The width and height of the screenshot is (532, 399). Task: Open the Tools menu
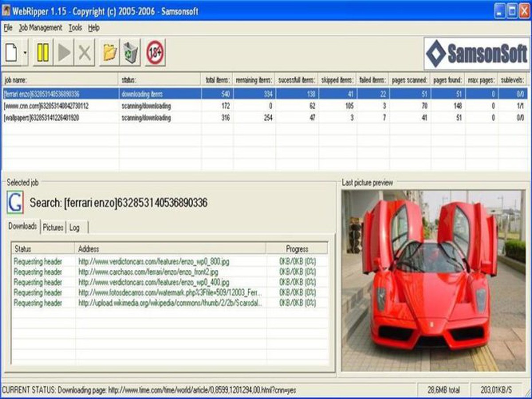coord(75,28)
